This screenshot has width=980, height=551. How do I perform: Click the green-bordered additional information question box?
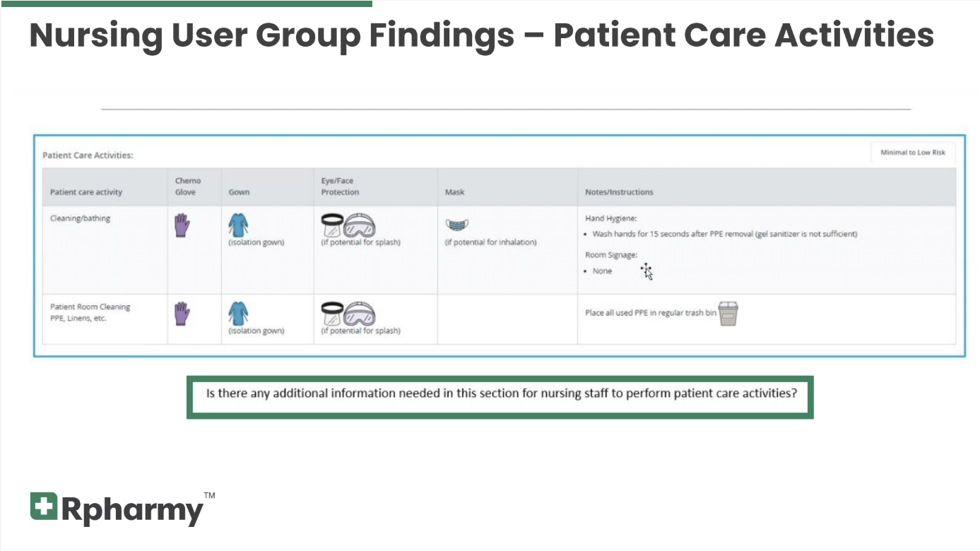click(x=500, y=397)
